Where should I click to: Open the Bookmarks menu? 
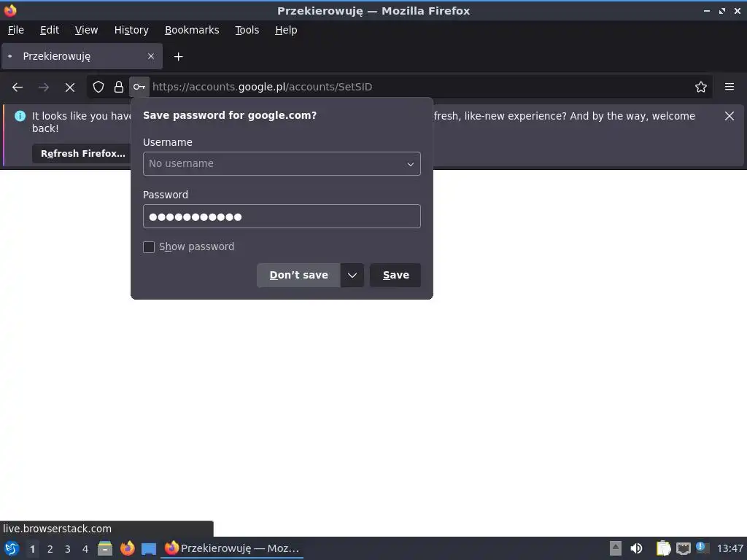192,30
